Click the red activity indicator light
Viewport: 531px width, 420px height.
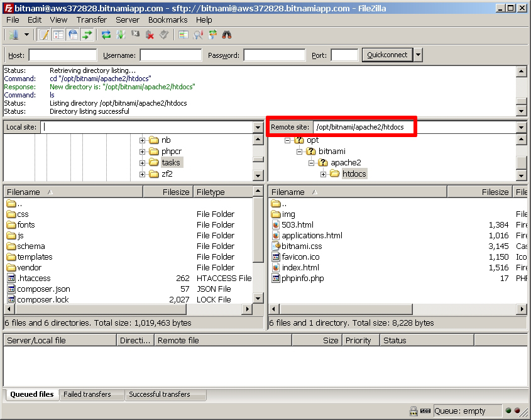[x=517, y=411]
